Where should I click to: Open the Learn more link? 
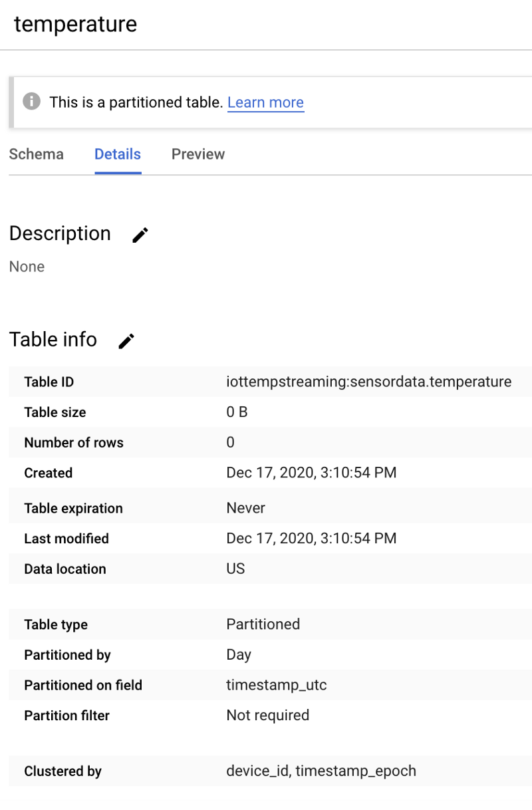[265, 102]
